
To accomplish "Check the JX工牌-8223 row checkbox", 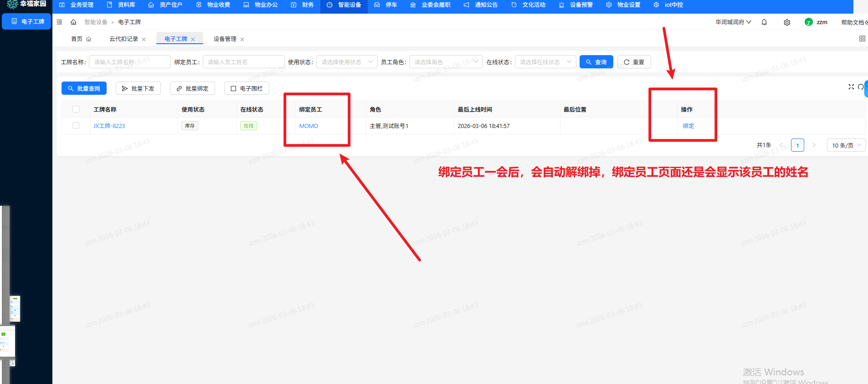I will (76, 126).
